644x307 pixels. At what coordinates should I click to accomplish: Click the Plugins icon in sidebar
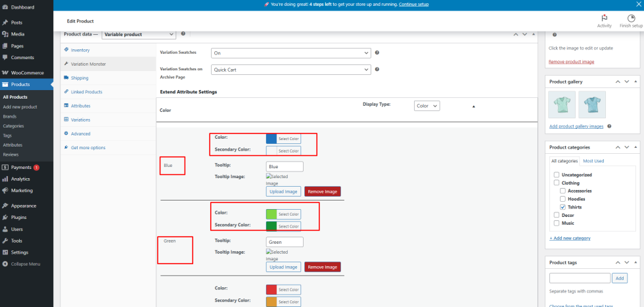5,218
